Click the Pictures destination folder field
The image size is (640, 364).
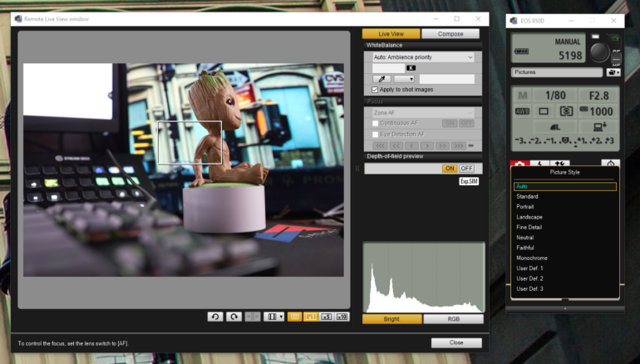[557, 72]
